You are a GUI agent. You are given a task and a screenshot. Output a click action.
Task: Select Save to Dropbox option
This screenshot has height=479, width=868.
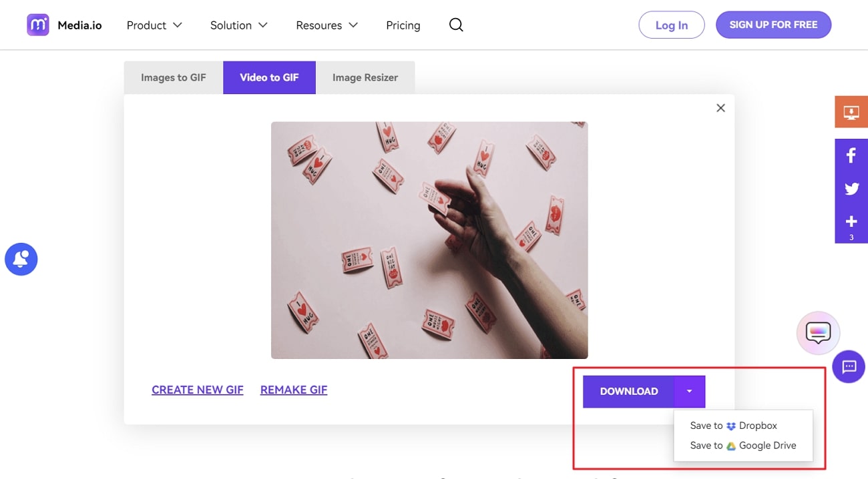click(x=734, y=426)
